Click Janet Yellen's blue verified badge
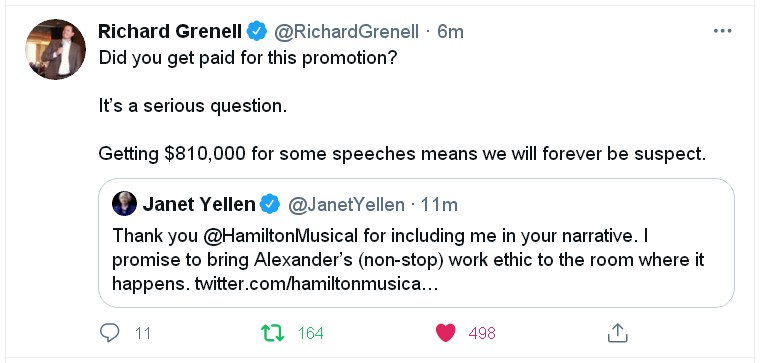The height and width of the screenshot is (363, 762). pyautogui.click(x=270, y=204)
